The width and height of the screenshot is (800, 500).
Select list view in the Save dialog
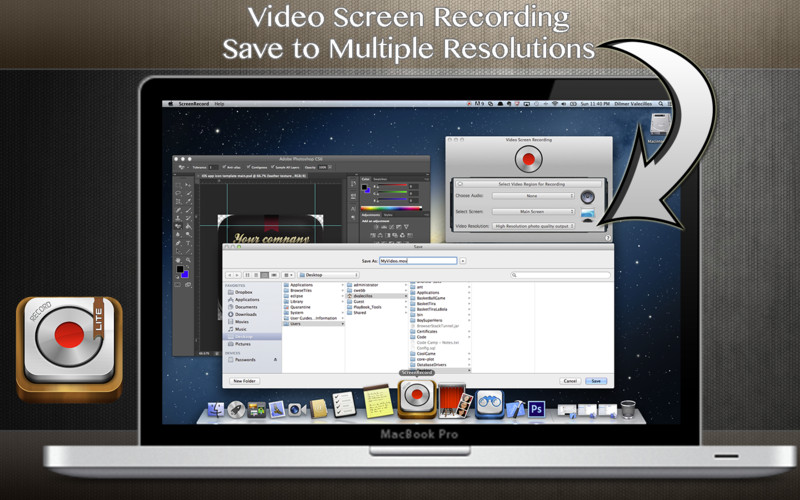click(256, 275)
